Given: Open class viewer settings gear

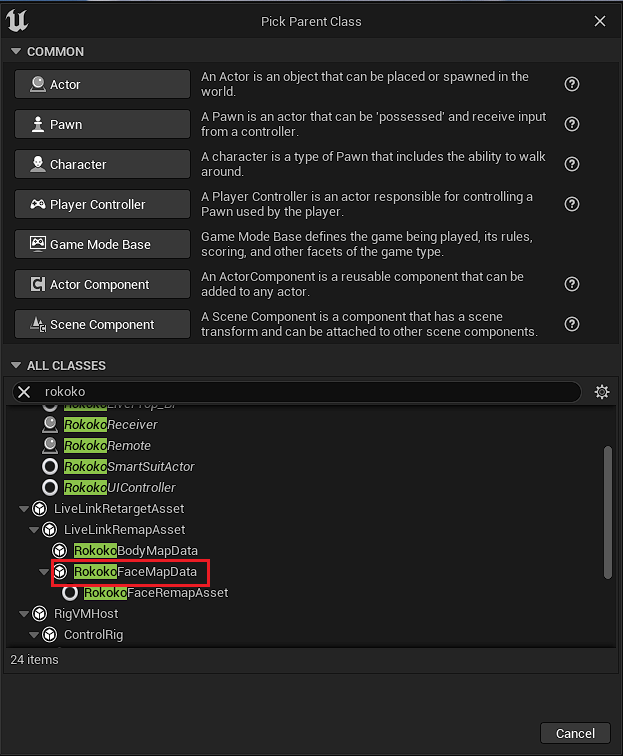Looking at the screenshot, I should coord(602,392).
